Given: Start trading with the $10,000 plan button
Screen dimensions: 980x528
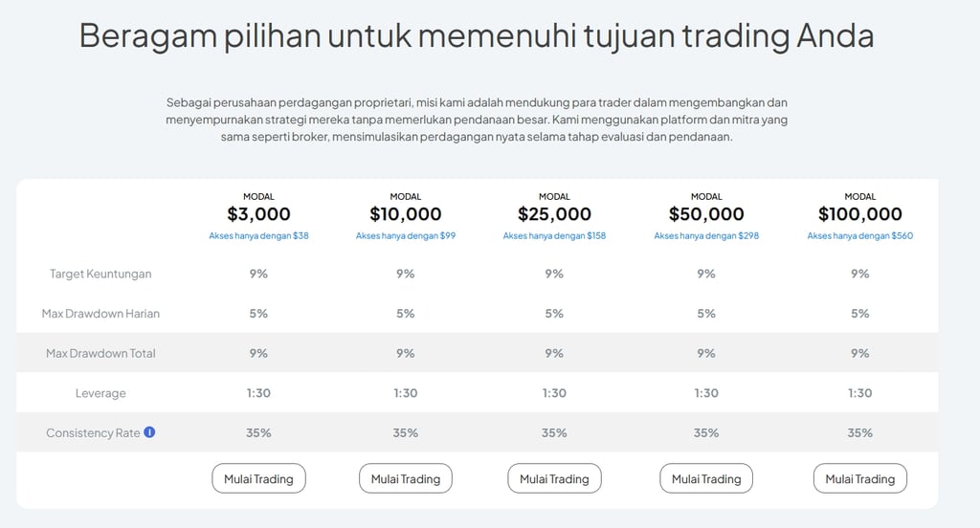Looking at the screenshot, I should (x=406, y=478).
